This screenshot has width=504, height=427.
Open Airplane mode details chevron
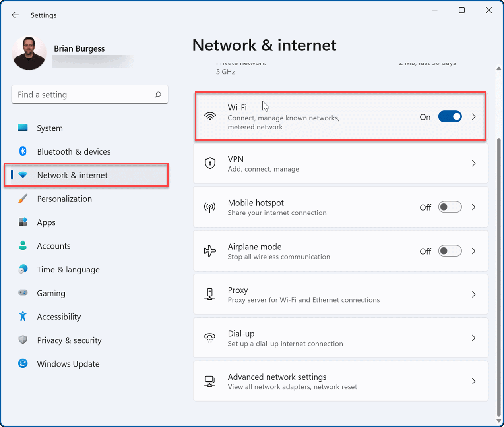coord(474,251)
